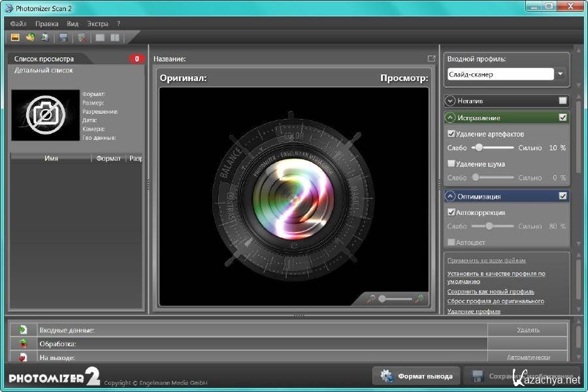The image size is (588, 392).
Task: Click the open folder toolbar icon
Action: [x=30, y=37]
